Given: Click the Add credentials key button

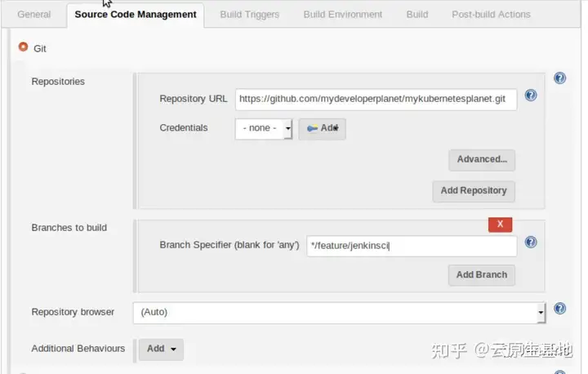Looking at the screenshot, I should point(322,129).
